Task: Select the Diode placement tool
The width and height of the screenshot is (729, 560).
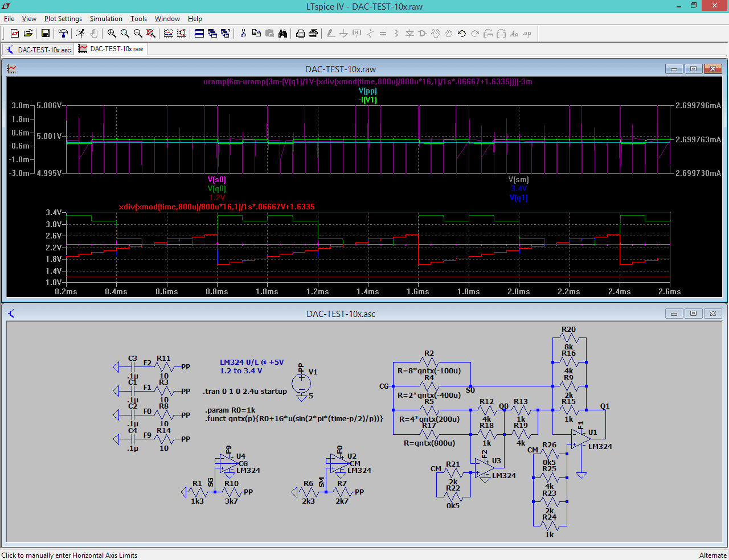Action: (409, 33)
